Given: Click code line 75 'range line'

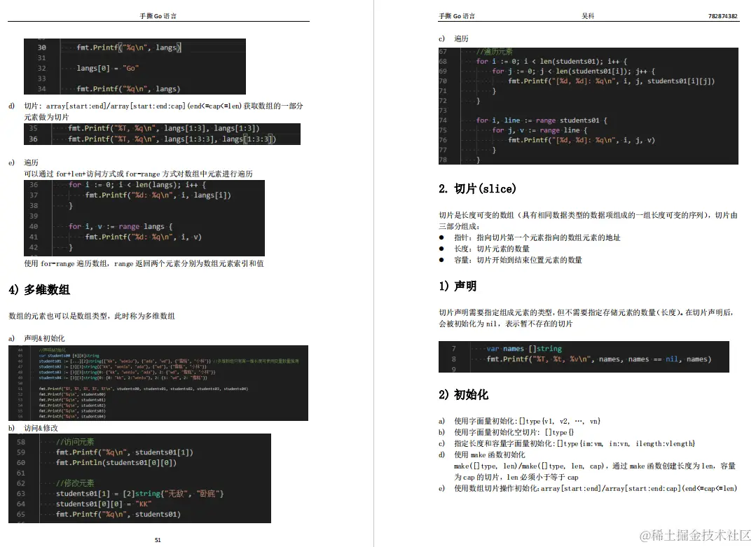Looking at the screenshot, I should pyautogui.click(x=539, y=130).
